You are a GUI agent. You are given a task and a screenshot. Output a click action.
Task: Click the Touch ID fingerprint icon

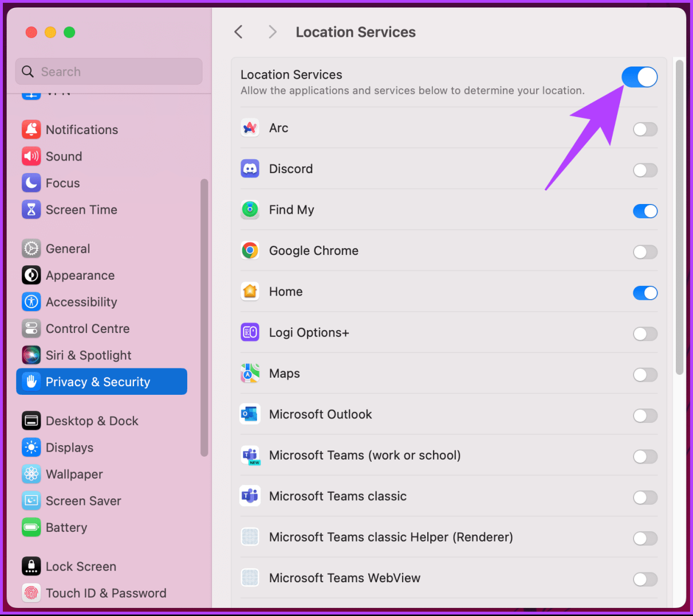[31, 593]
